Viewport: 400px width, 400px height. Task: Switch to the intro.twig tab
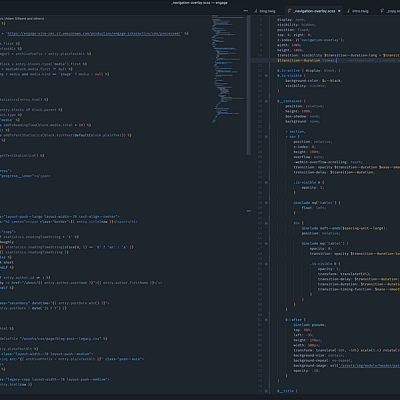(x=360, y=11)
